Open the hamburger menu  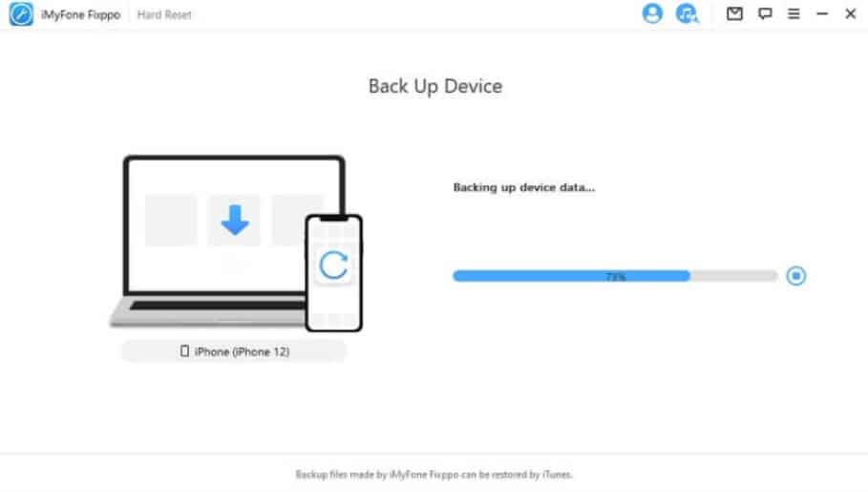(x=794, y=13)
